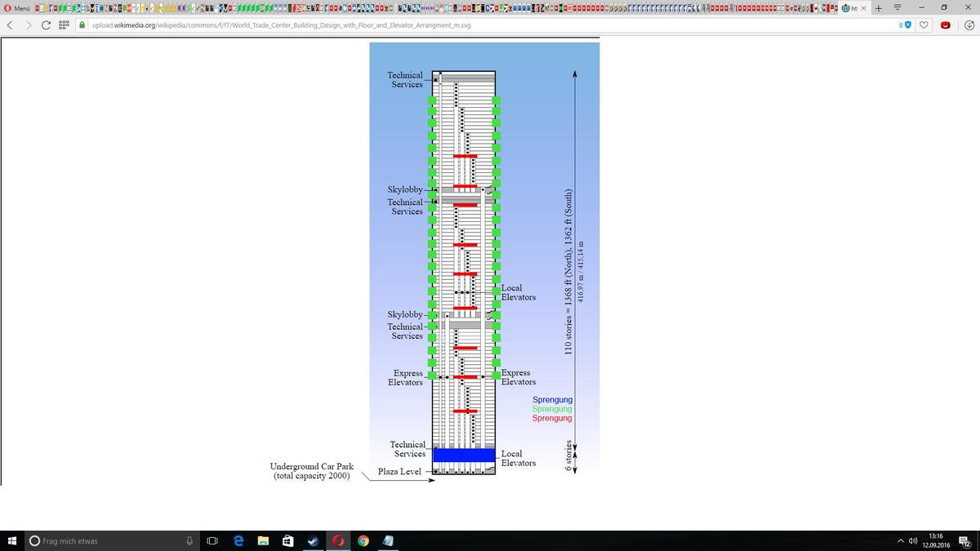Click the "110 stories" height annotation
The height and width of the screenshot is (551, 980).
(568, 272)
